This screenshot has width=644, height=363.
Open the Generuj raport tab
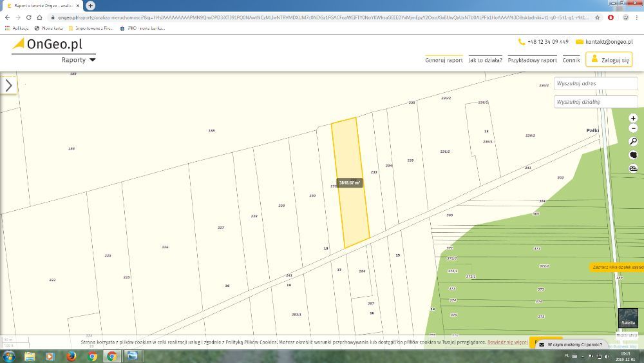444,60
